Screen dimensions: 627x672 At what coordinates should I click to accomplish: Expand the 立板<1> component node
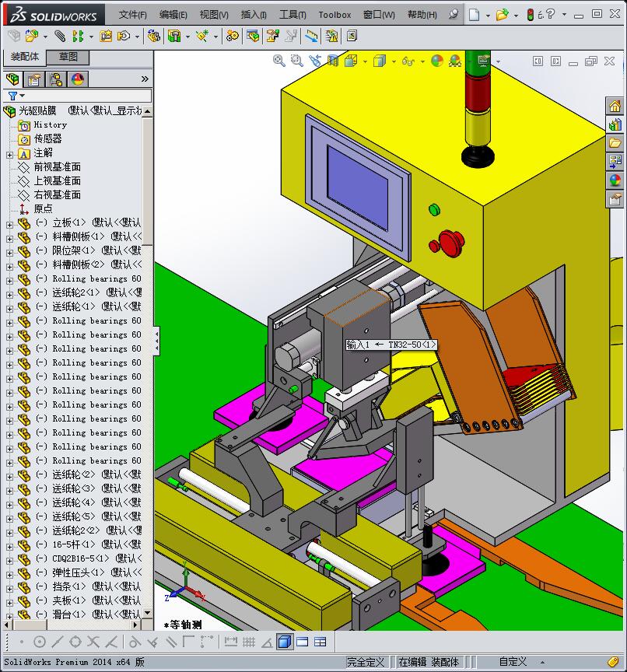click(9, 225)
